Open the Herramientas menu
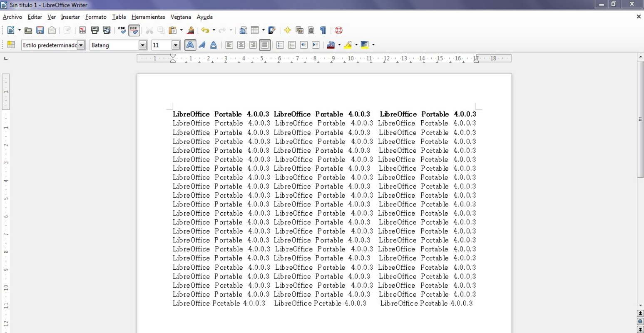This screenshot has height=333, width=644. (x=148, y=17)
